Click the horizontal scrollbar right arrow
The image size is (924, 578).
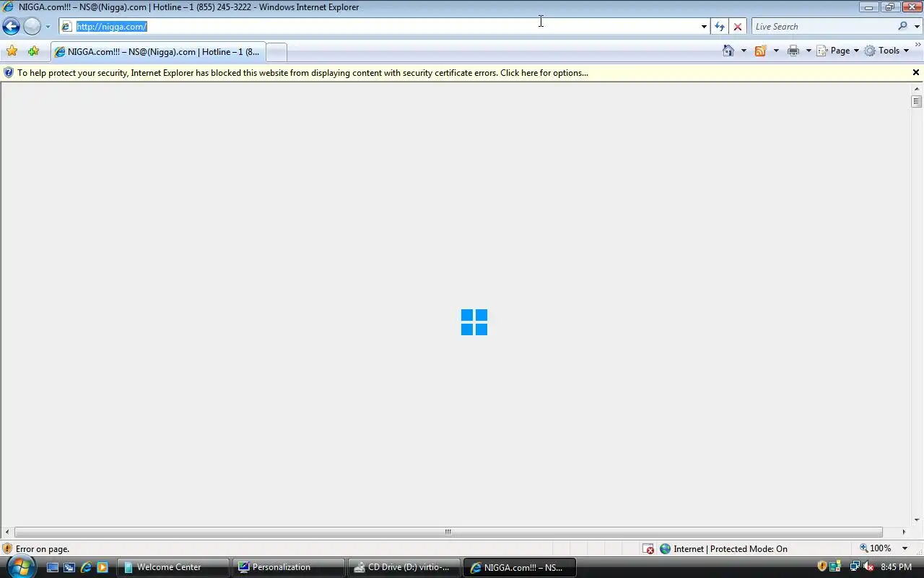[x=903, y=532]
